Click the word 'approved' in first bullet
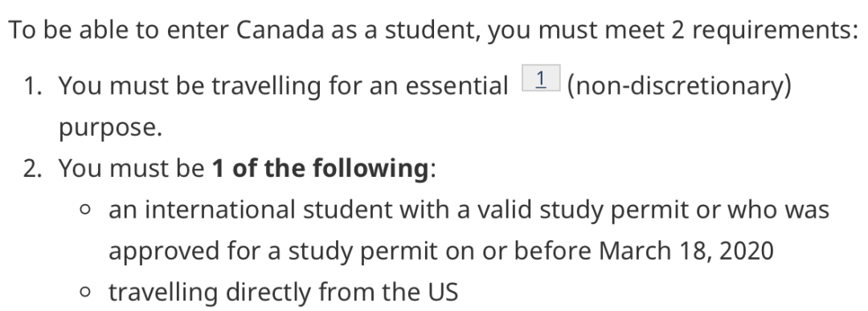This screenshot has width=868, height=311. [163, 251]
